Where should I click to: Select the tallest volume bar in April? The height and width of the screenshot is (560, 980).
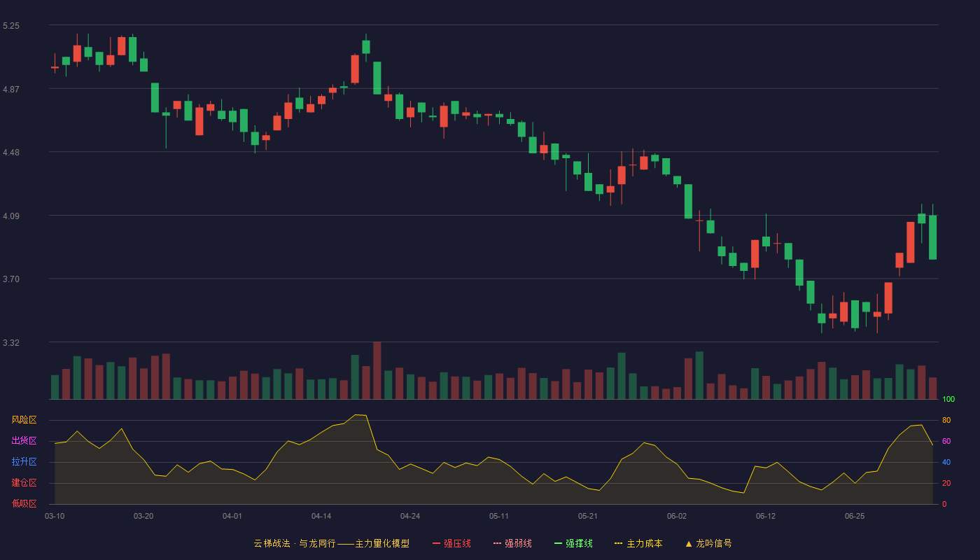pyautogui.click(x=377, y=370)
